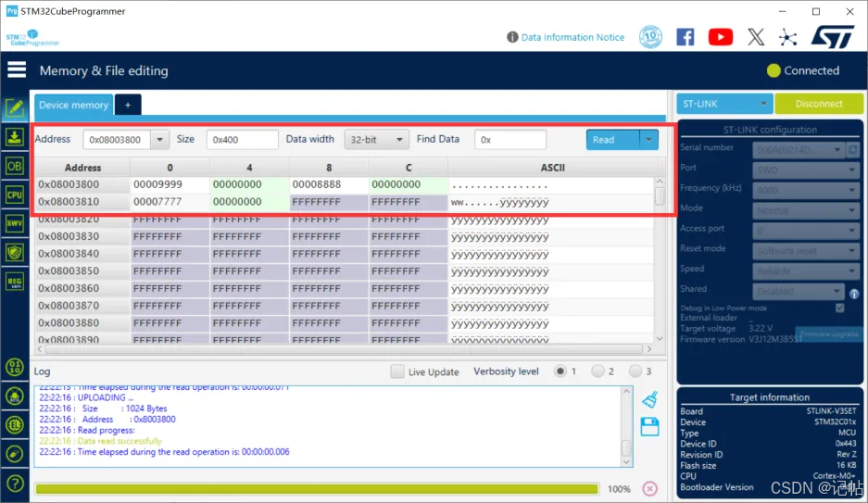868x503 pixels.
Task: Open the Data Information Notice link
Action: coord(572,37)
